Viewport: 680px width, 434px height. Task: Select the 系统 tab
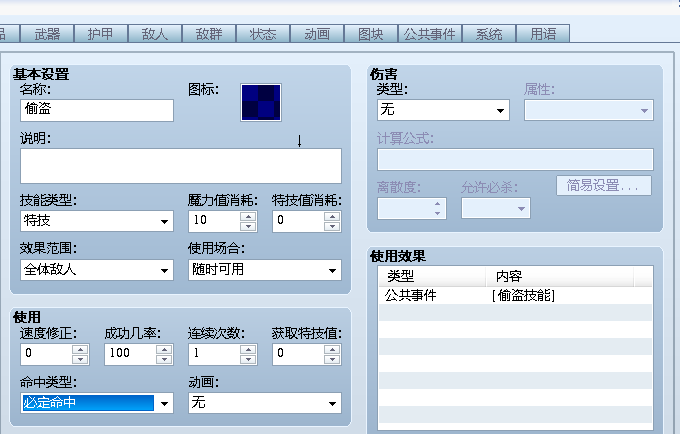[489, 34]
